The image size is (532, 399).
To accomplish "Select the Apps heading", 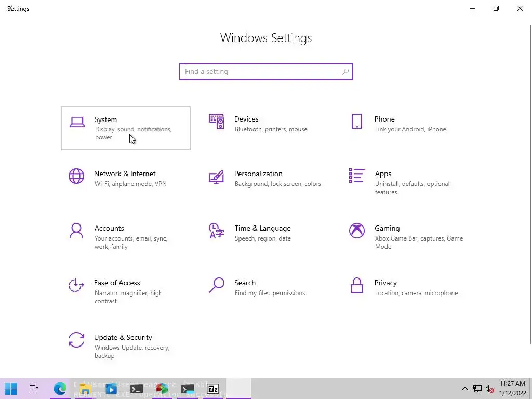I will tap(383, 174).
